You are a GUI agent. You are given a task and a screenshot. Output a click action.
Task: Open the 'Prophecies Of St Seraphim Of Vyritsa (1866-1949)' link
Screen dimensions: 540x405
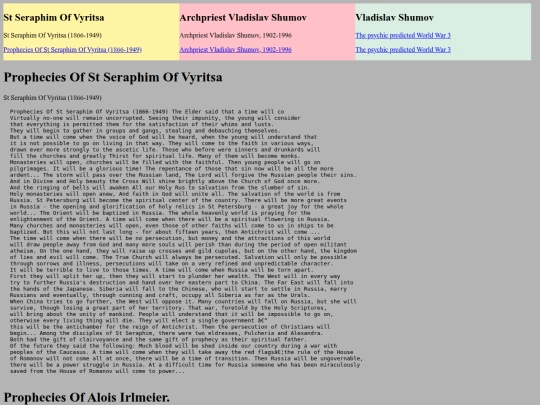point(73,50)
